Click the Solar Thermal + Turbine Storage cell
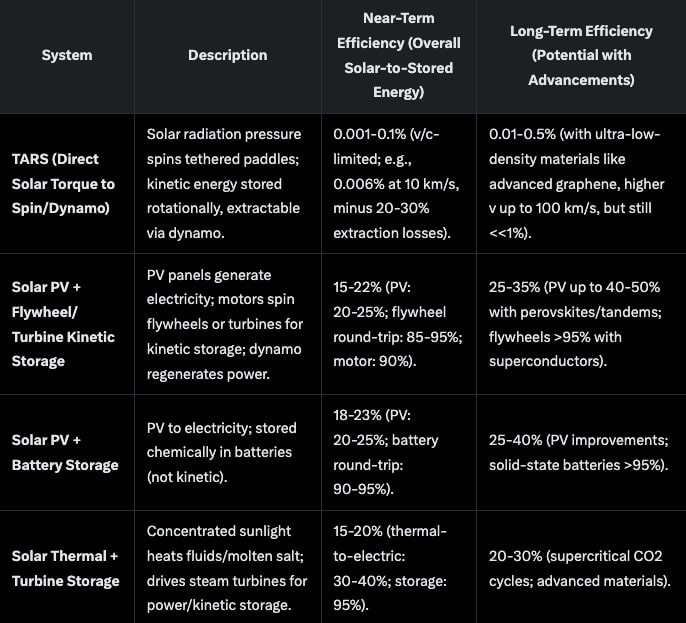This screenshot has width=686, height=623. [x=66, y=567]
